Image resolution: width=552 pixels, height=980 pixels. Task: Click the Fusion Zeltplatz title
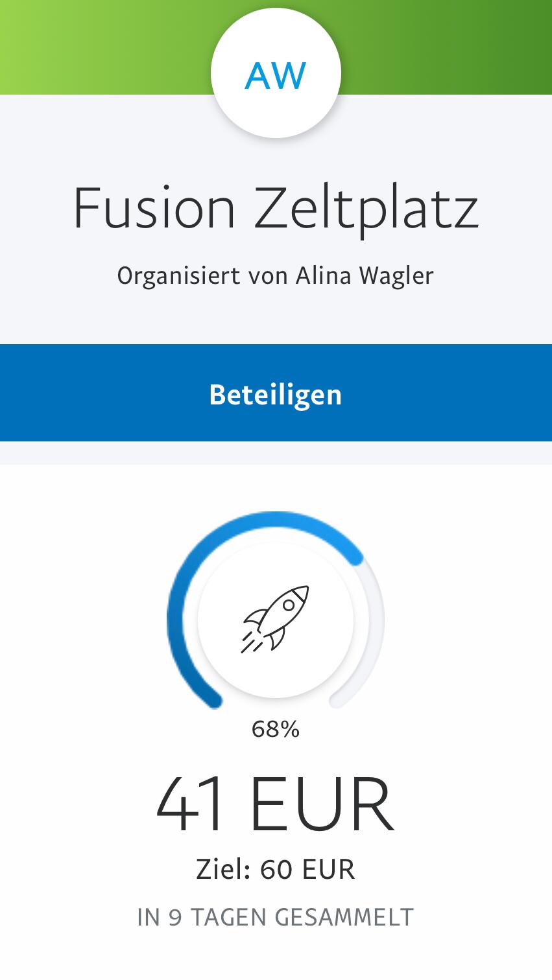[276, 209]
